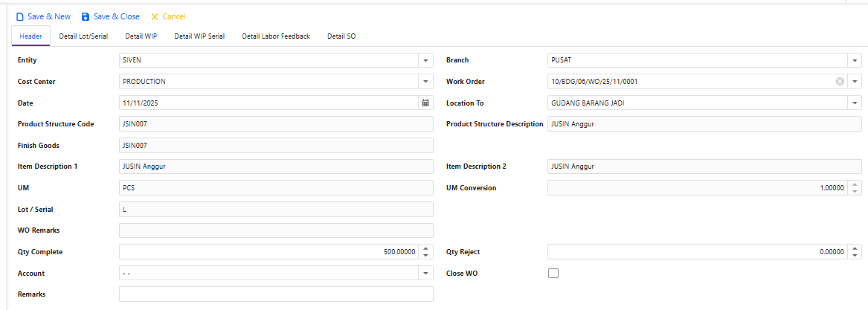Image resolution: width=868 pixels, height=310 pixels.
Task: Click the Item Description 1 field
Action: [x=276, y=166]
